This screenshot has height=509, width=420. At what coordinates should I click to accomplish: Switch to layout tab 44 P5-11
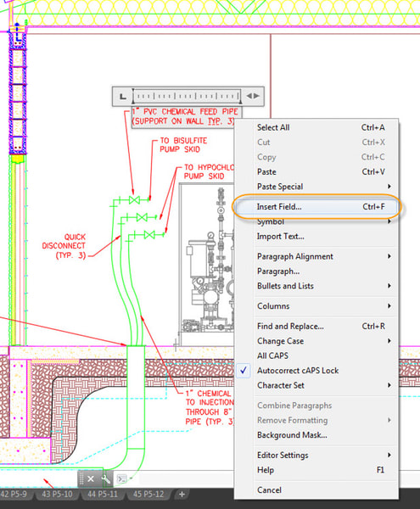pos(103,495)
